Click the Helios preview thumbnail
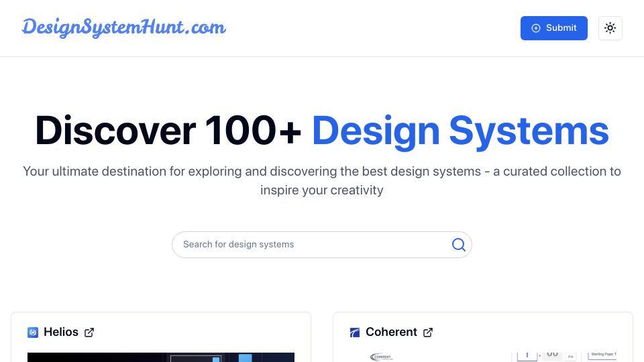This screenshot has width=644, height=362. 161,357
